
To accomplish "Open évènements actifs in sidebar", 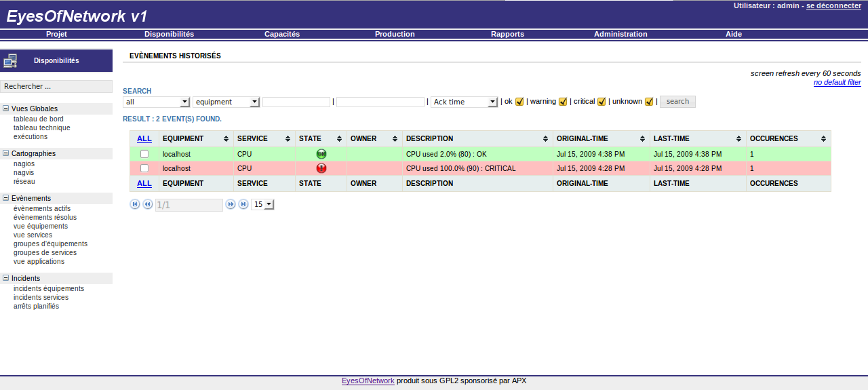I will 42,208.
